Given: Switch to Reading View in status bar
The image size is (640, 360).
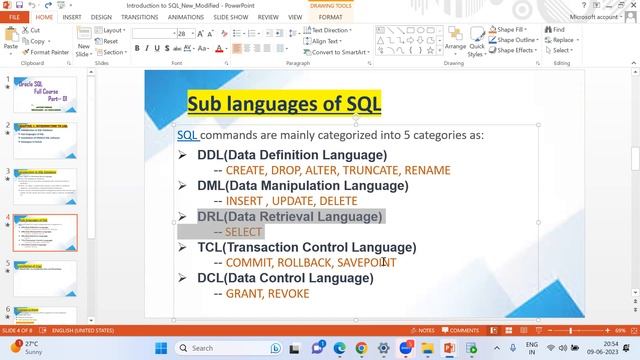Looking at the screenshot, I should click(x=524, y=330).
